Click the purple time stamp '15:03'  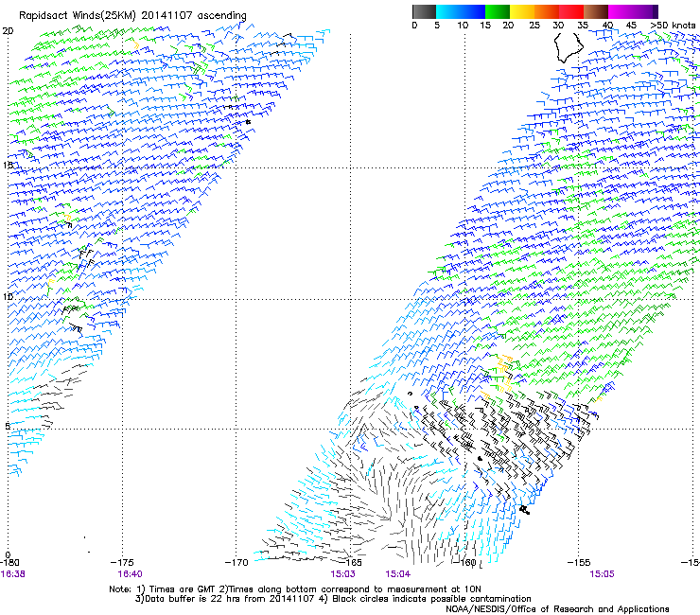click(x=342, y=574)
